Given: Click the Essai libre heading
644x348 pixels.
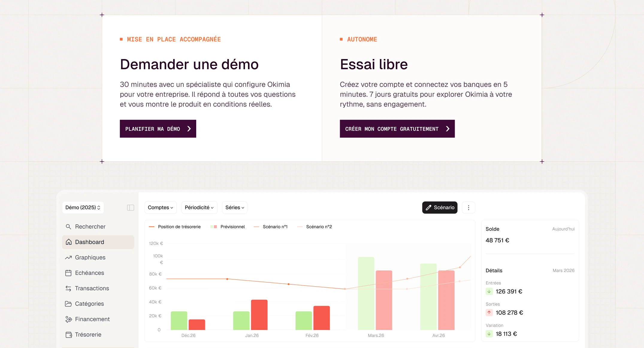Looking at the screenshot, I should point(374,64).
